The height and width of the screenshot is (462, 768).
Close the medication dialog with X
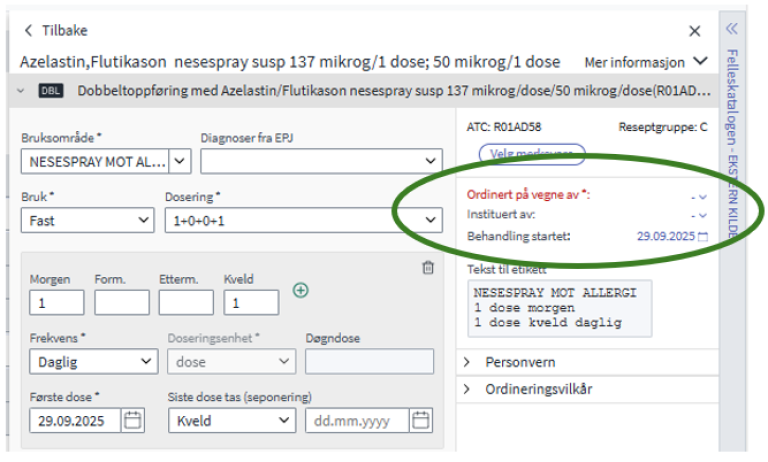tap(695, 32)
